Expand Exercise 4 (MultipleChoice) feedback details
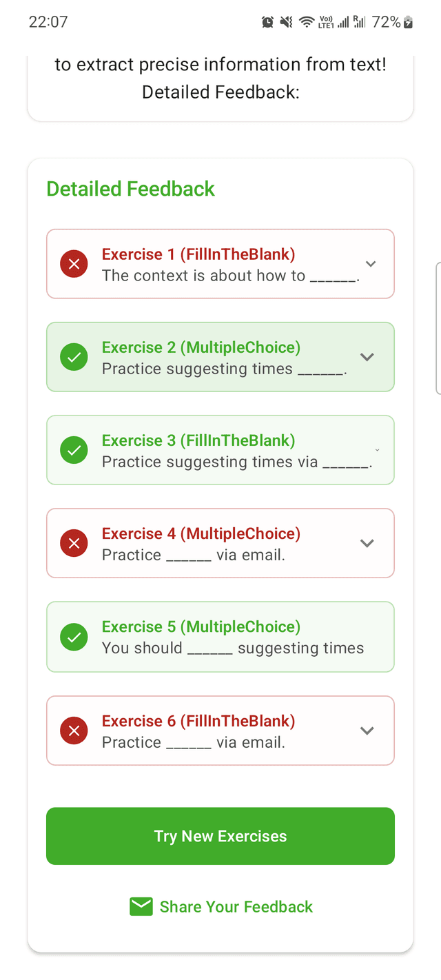 coord(367,543)
